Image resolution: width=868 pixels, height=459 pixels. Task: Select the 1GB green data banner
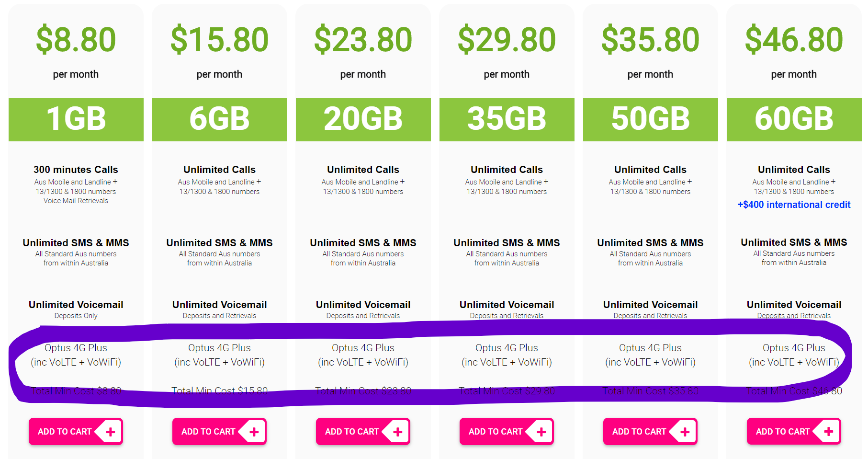click(x=76, y=119)
